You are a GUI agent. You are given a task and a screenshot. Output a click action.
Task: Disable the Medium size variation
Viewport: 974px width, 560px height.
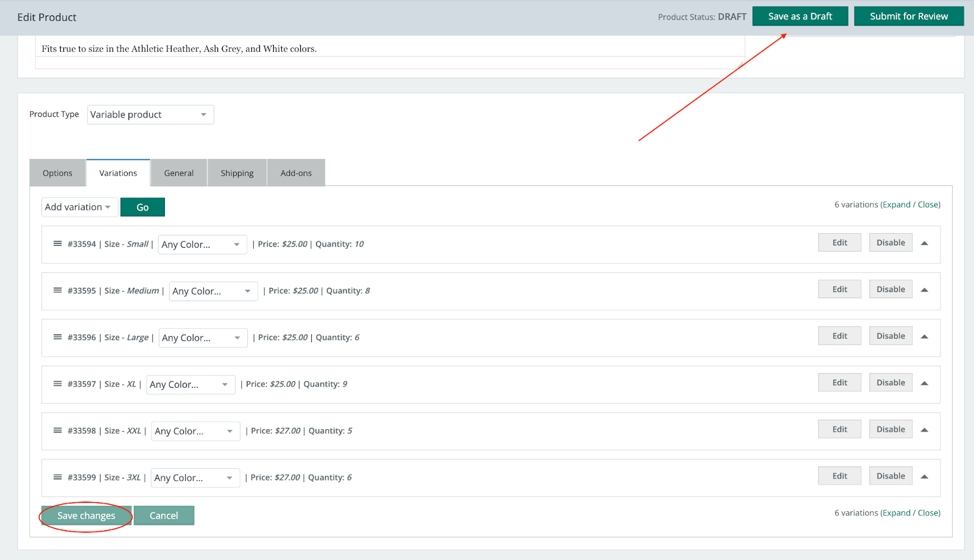click(890, 289)
